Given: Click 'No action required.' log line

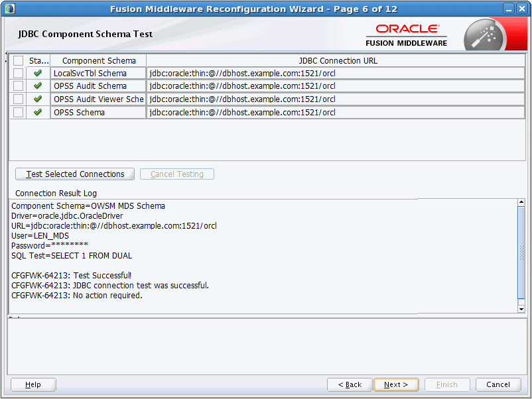Looking at the screenshot, I should [77, 296].
